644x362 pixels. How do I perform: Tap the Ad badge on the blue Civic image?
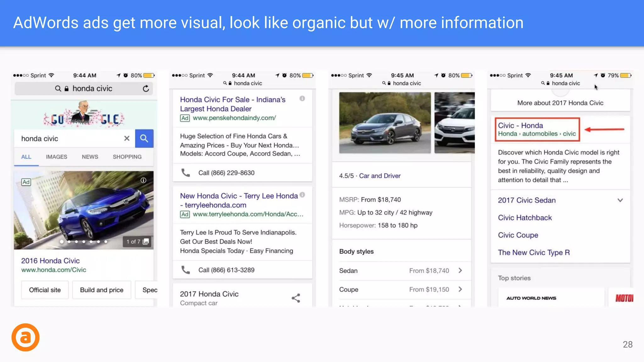coord(26,182)
